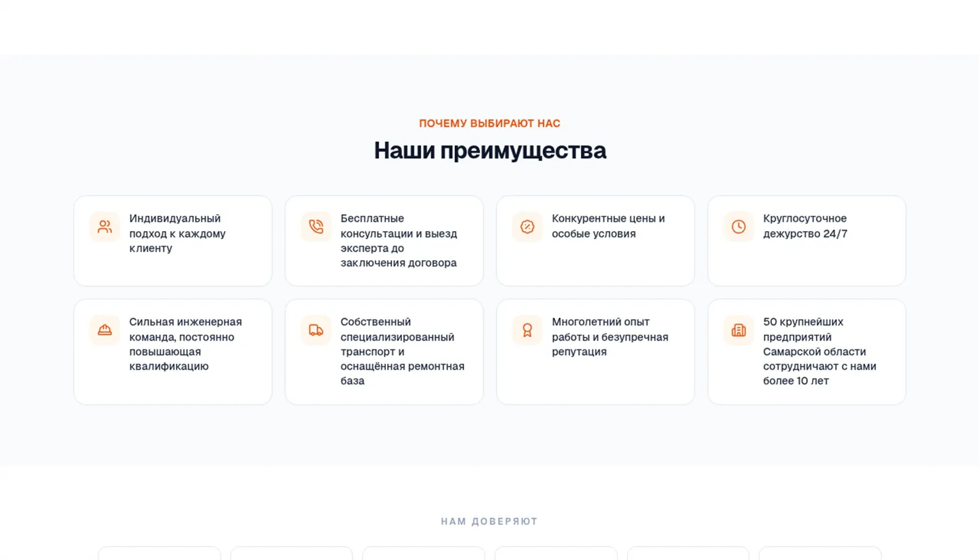Image resolution: width=980 pixels, height=560 pixels.
Task: Click the 'НАМ ДОВЕРЯЮТ' caption
Action: [x=489, y=522]
